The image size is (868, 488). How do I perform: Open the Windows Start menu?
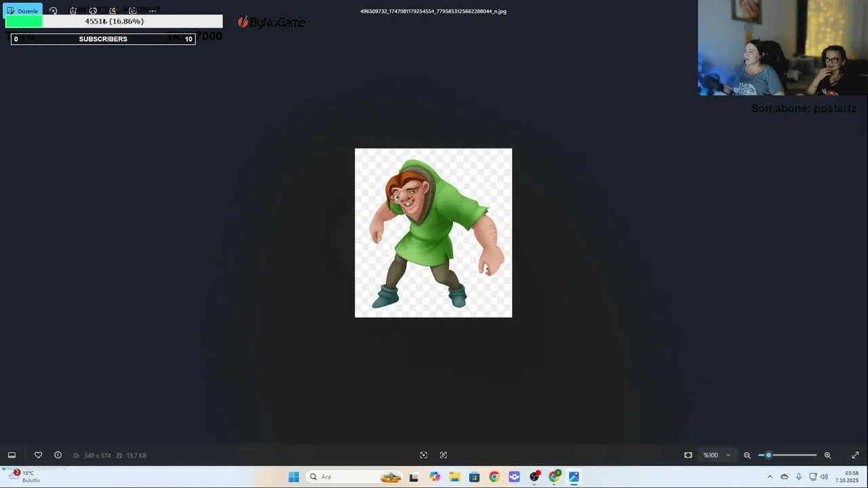point(294,477)
